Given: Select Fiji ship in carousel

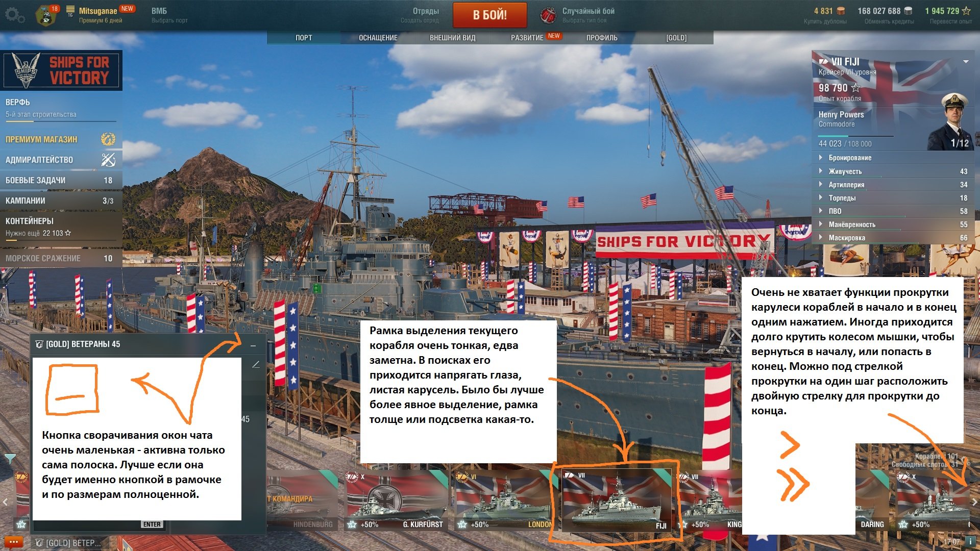Looking at the screenshot, I should (617, 500).
